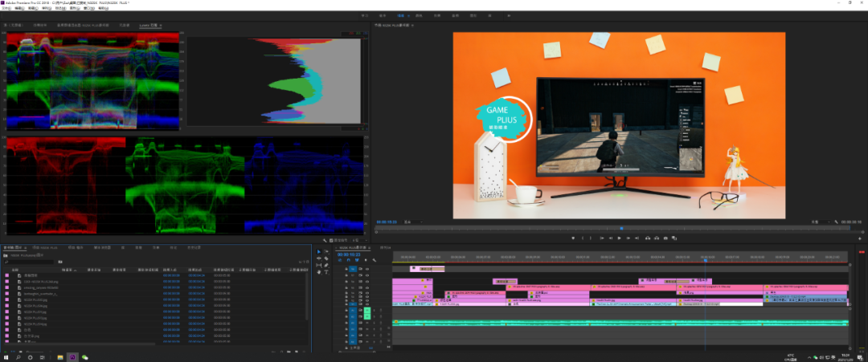Click the Extract button in Program monitor
Screen dimensions: 868x362
point(657,238)
